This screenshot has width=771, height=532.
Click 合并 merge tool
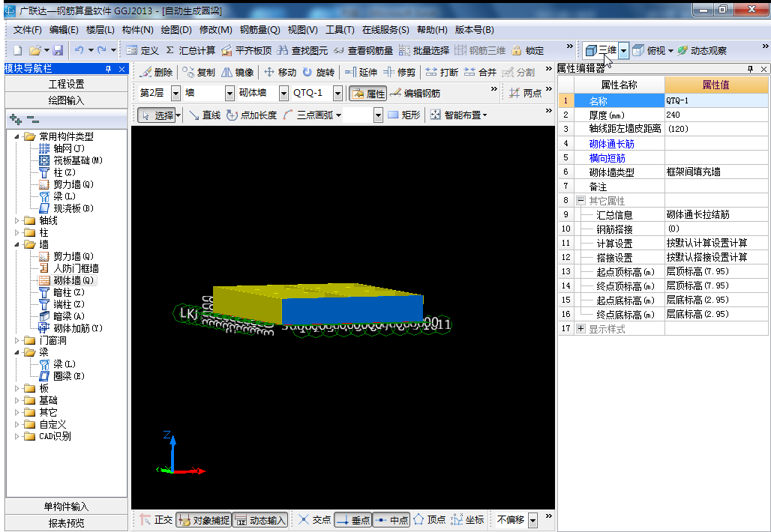coord(480,72)
